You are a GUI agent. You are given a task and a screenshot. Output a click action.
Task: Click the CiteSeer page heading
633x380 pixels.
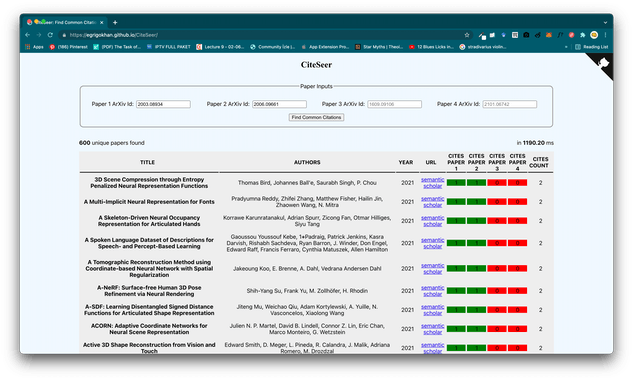(316, 65)
